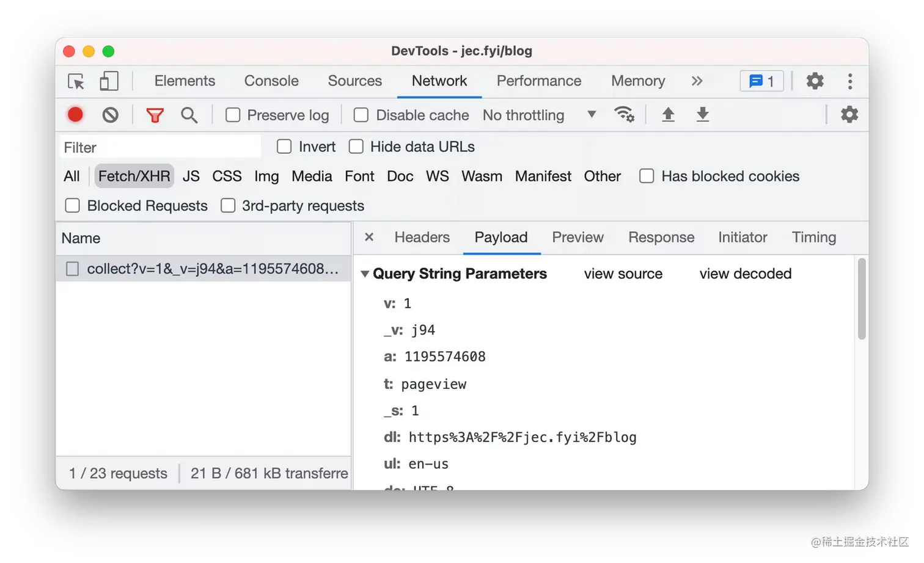Open network search with magnifier icon
The width and height of the screenshot is (924, 563).
click(189, 115)
